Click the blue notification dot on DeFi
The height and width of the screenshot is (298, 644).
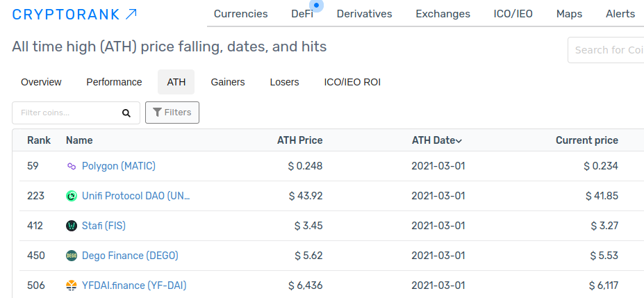[316, 6]
